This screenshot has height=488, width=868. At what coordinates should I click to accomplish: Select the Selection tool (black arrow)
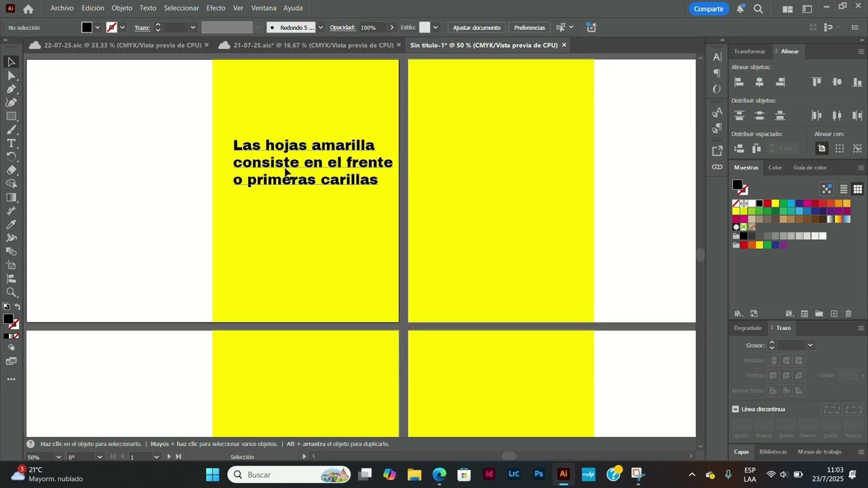tap(12, 62)
